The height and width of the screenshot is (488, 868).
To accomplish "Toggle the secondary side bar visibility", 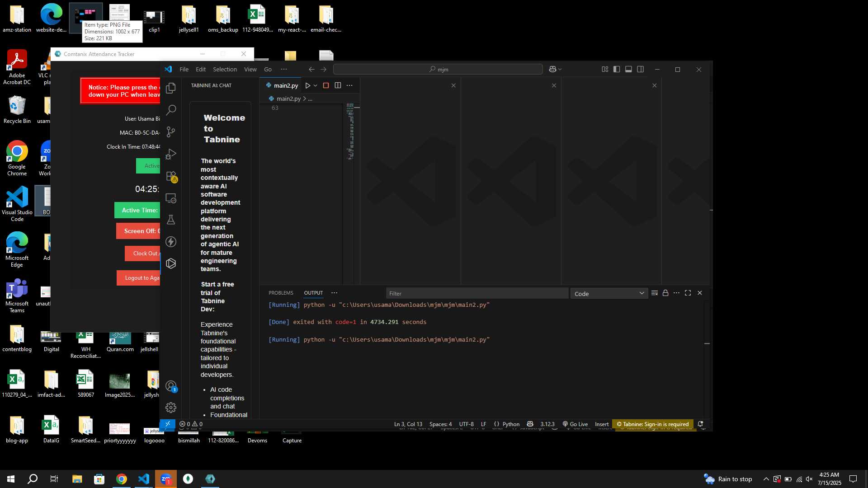I will tap(640, 69).
